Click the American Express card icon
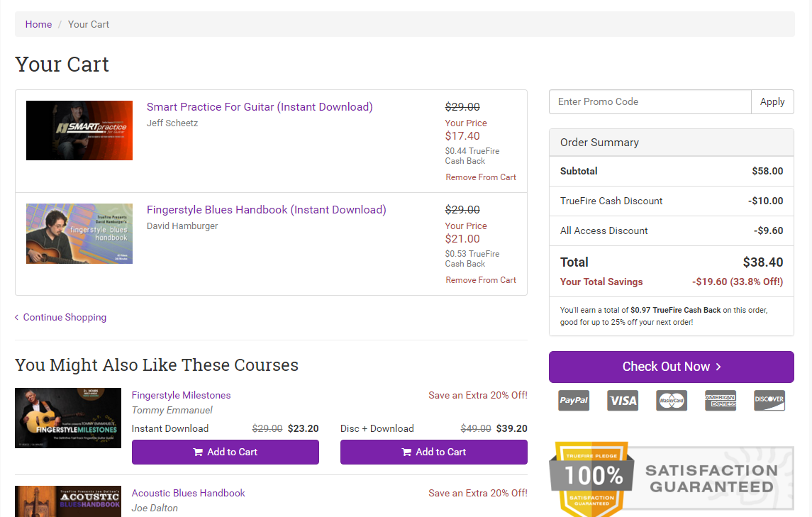Image resolution: width=812 pixels, height=517 pixels. (720, 401)
